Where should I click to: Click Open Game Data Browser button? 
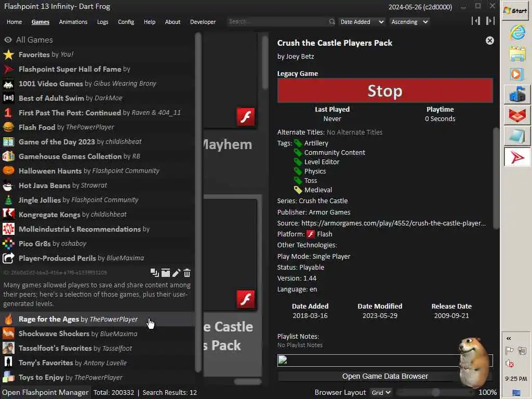click(x=385, y=376)
